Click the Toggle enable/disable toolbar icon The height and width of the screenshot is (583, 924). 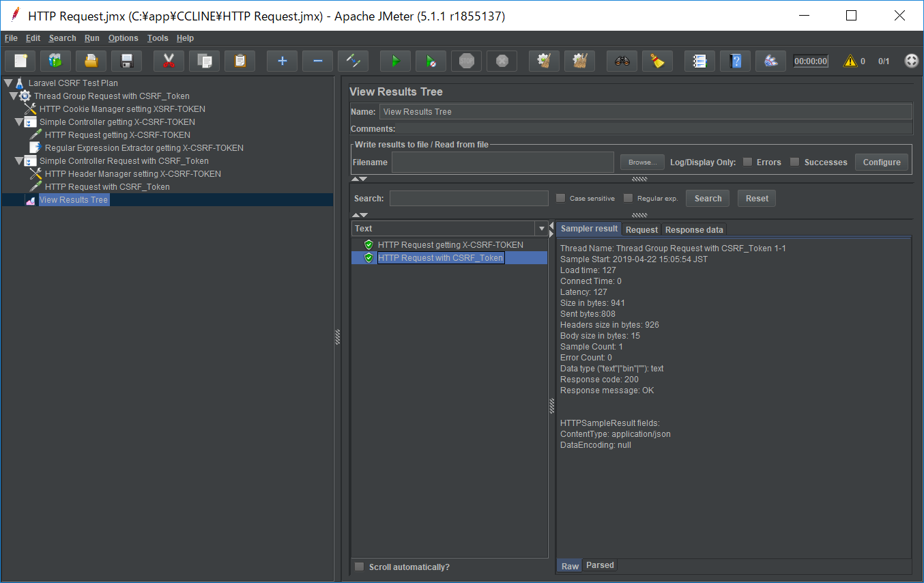(x=353, y=61)
